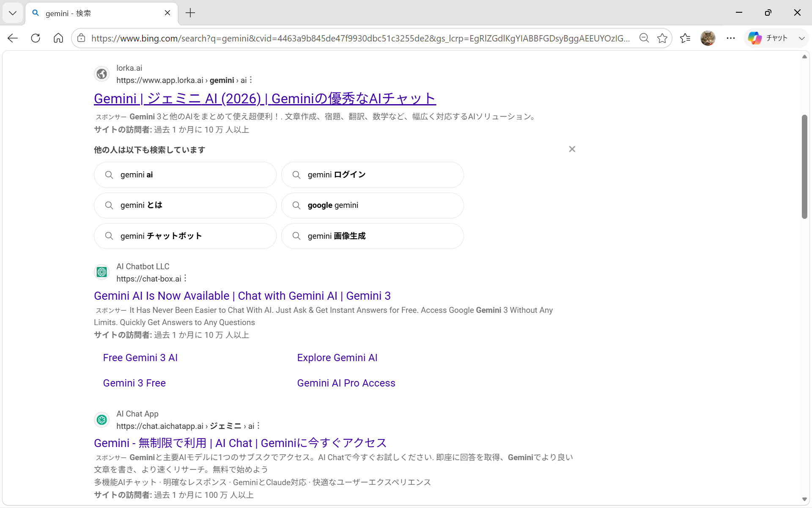Search suggestion gemini チャットボット
Viewport: 812px width, 508px height.
(x=185, y=236)
